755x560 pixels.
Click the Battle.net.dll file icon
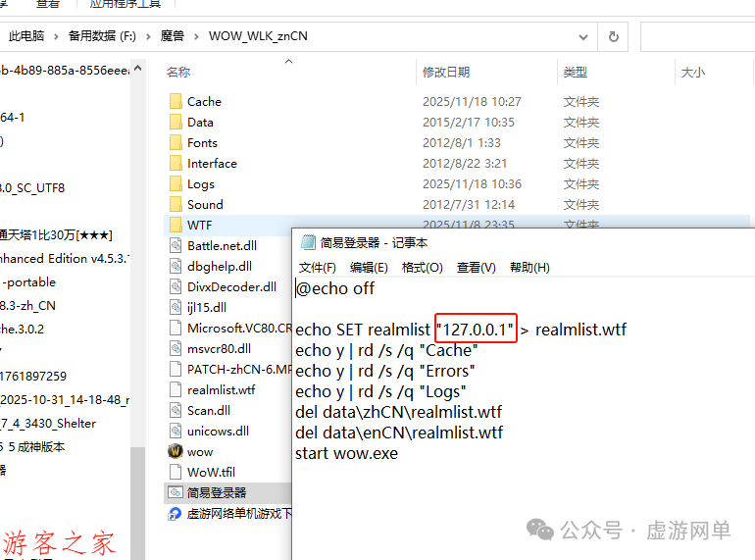point(176,245)
